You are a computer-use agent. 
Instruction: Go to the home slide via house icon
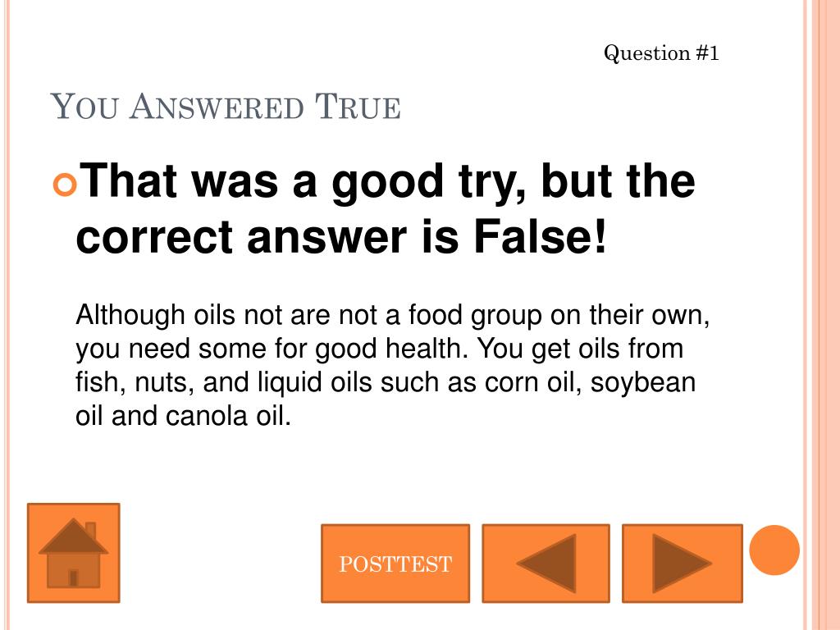pos(73,553)
